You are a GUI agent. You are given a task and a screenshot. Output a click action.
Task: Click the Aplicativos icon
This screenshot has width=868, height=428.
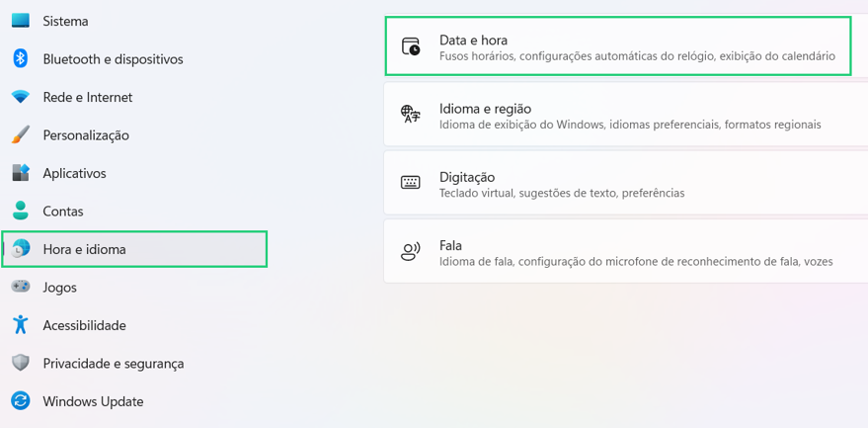click(21, 173)
